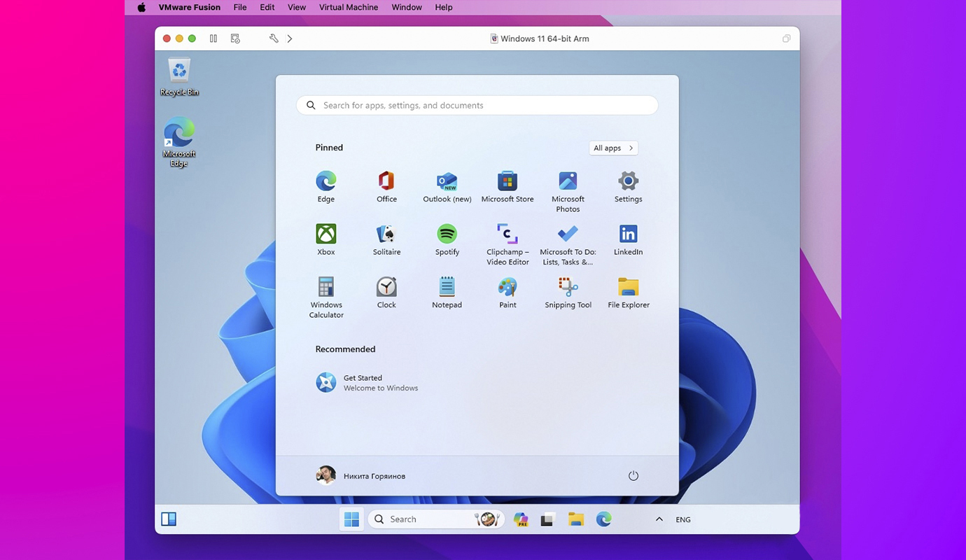Enter Unity view in the VMware title bar
This screenshot has width=966, height=560.
[787, 38]
